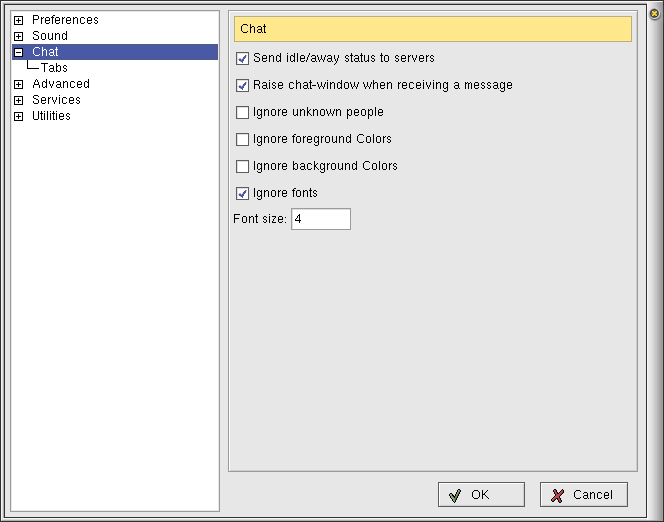
Task: Check Ignore background Colors option
Action: (x=242, y=167)
